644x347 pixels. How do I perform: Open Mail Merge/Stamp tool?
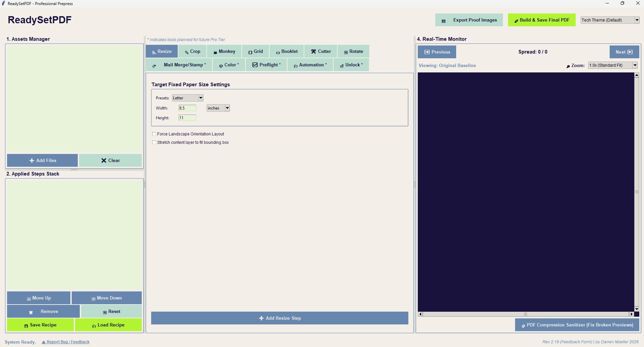point(179,65)
